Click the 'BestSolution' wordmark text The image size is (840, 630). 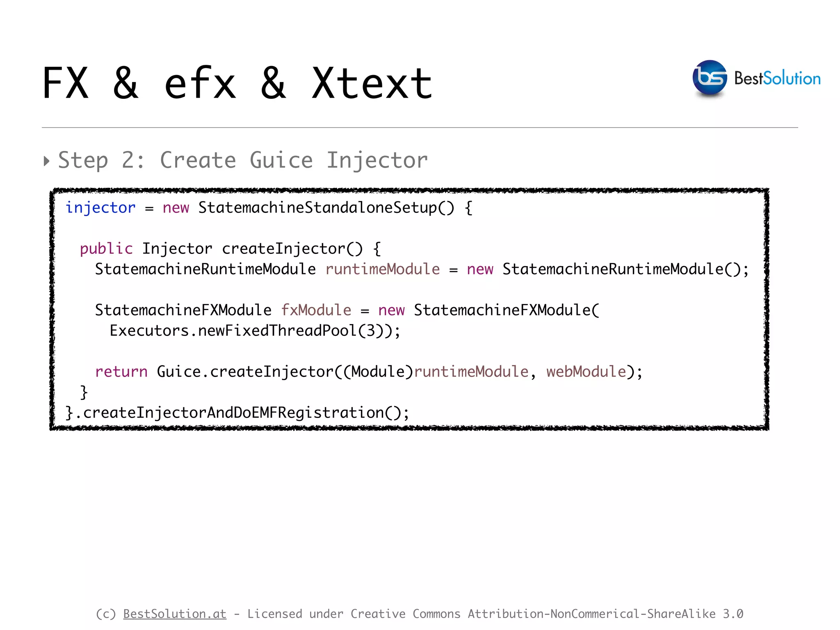pyautogui.click(x=777, y=78)
